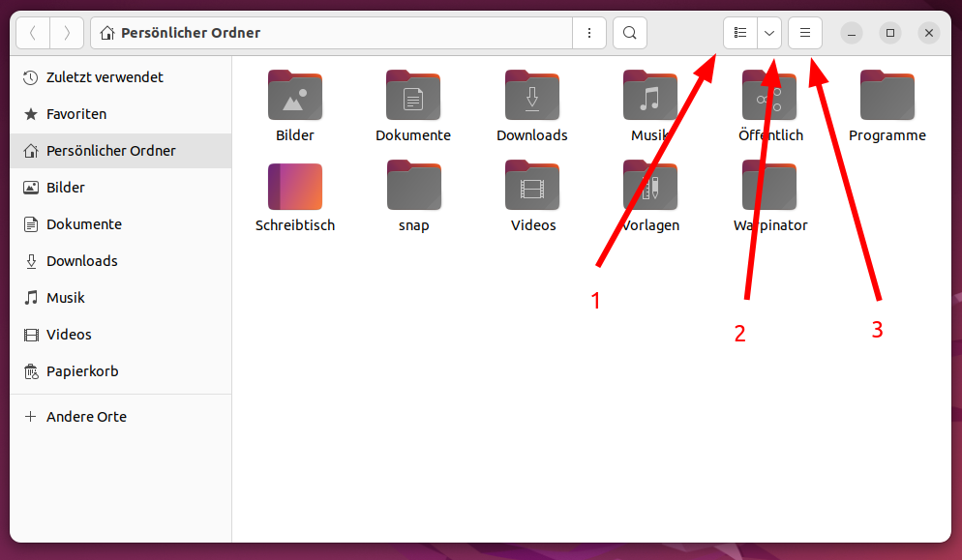Open Andere Orte in the sidebar
This screenshot has height=560, width=962.
pyautogui.click(x=121, y=417)
